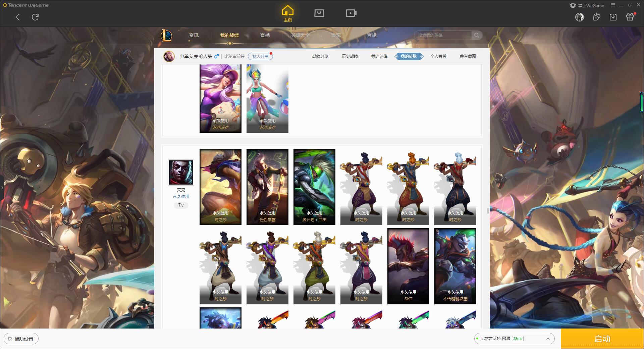Open the 主页 home tab
644x349 pixels.
287,14
